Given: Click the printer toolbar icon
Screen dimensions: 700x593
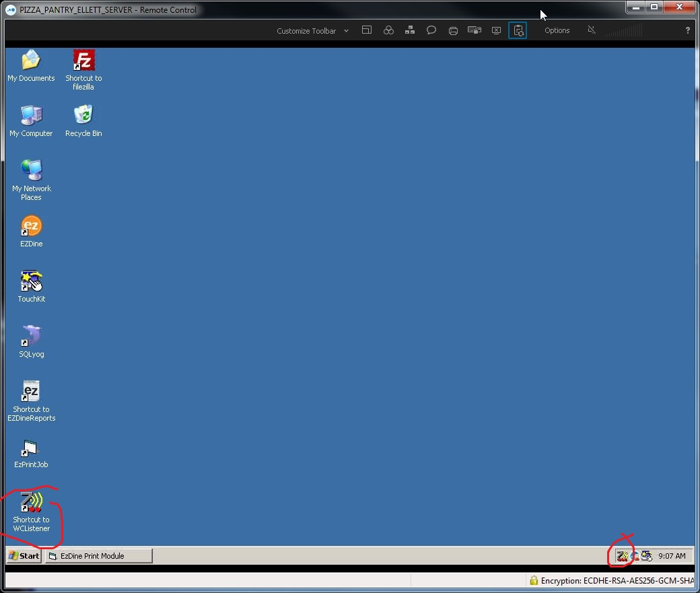Looking at the screenshot, I should [x=453, y=31].
